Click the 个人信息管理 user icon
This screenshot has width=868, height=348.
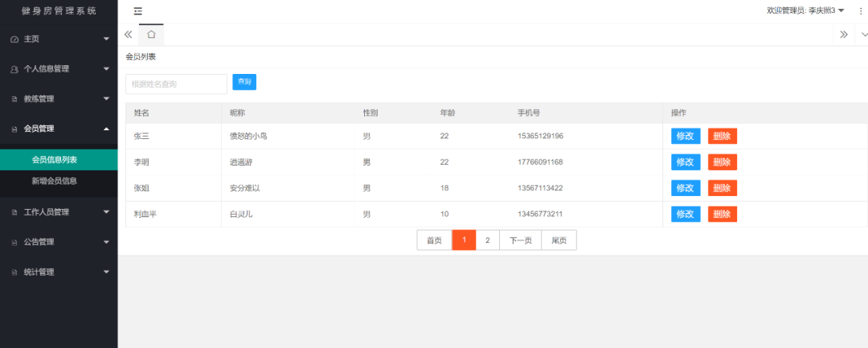[14, 70]
